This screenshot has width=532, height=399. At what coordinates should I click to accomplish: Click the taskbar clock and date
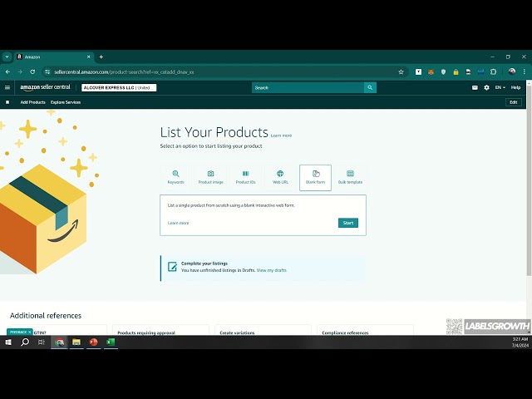520,342
